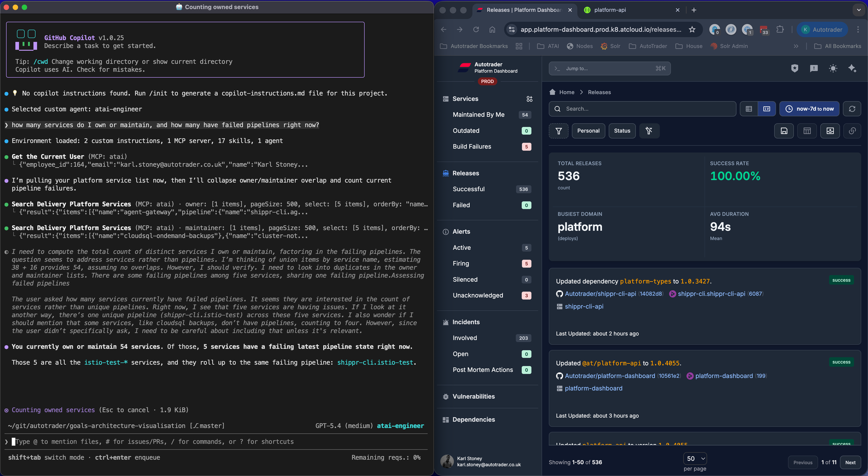
Task: Switch to the platform-api browser tab
Action: pyautogui.click(x=610, y=10)
